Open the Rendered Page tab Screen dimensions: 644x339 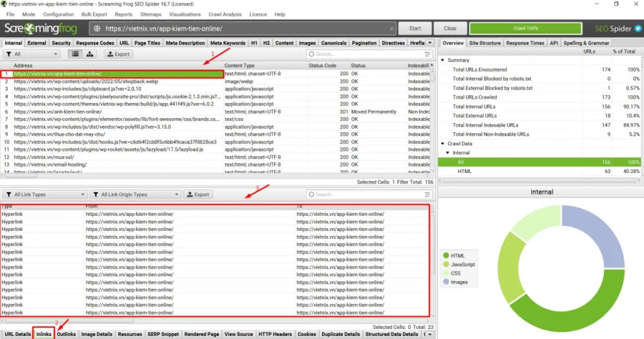(202, 334)
